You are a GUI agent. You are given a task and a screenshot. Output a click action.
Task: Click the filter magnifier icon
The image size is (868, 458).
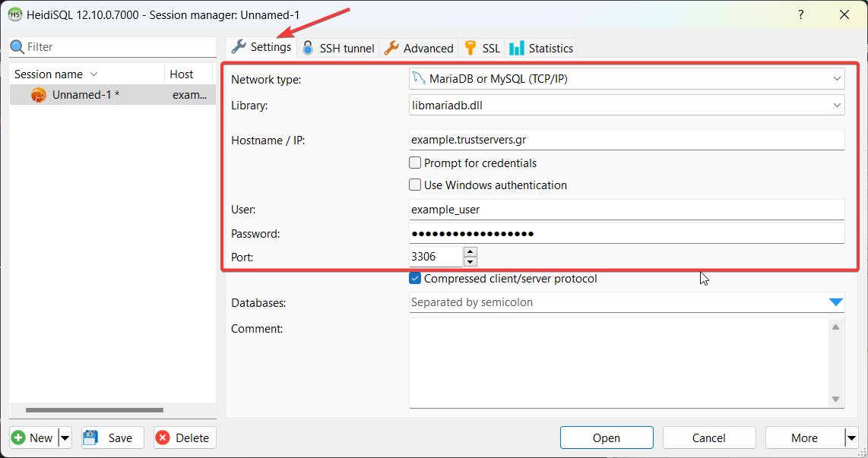17,47
